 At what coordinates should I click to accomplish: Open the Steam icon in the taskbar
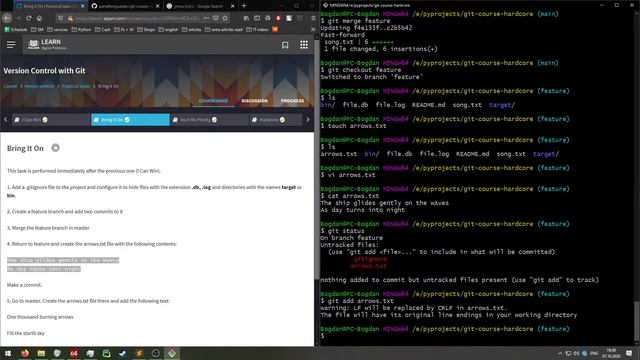coord(122,353)
